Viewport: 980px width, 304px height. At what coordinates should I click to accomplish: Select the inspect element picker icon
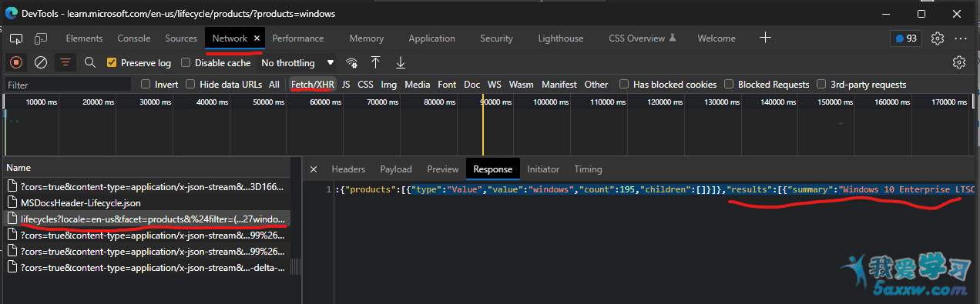(16, 38)
